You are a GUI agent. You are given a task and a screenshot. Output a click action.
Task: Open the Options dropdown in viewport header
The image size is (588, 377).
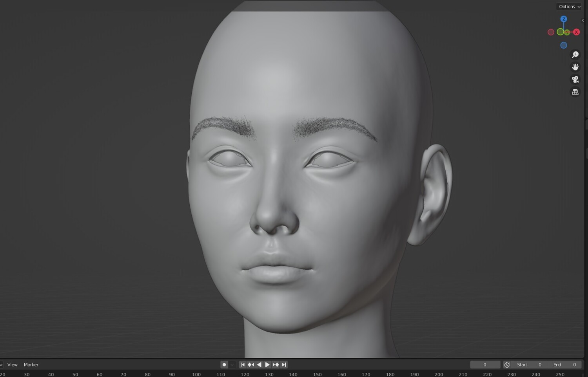(x=569, y=7)
